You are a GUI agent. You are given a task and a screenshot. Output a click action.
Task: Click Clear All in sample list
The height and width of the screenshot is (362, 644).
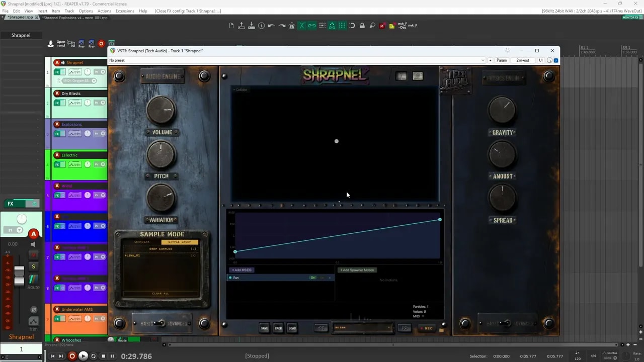[x=160, y=294]
